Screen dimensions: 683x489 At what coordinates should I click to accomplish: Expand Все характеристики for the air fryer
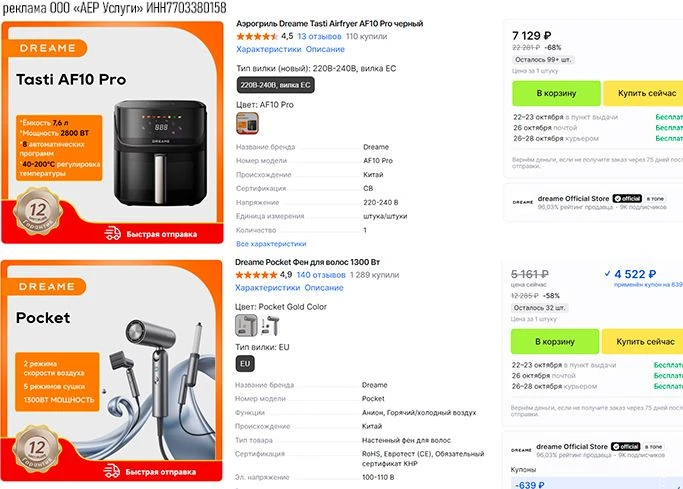271,244
